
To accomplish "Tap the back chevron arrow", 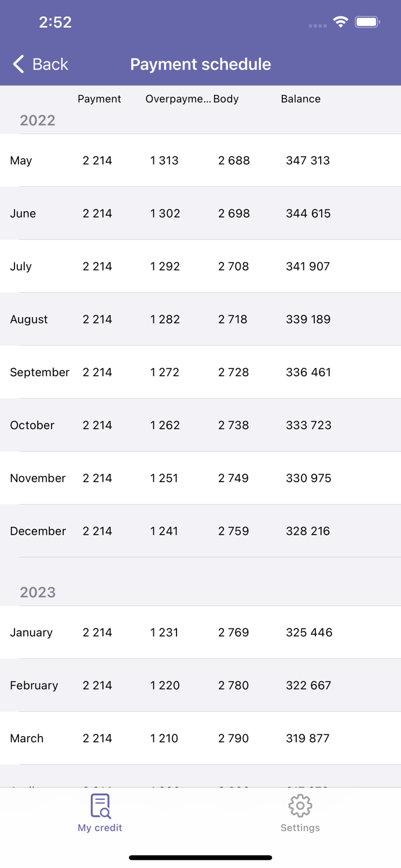I will (18, 64).
